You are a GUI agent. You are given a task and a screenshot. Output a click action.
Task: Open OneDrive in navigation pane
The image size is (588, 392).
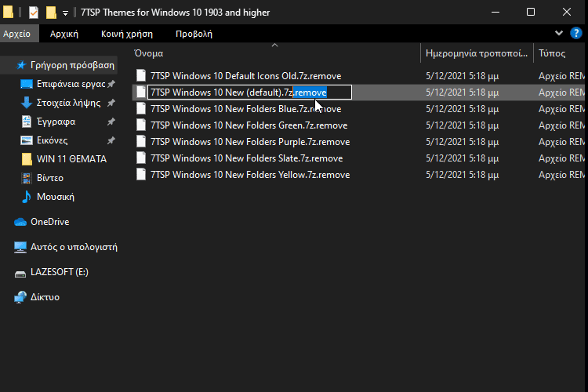[50, 222]
